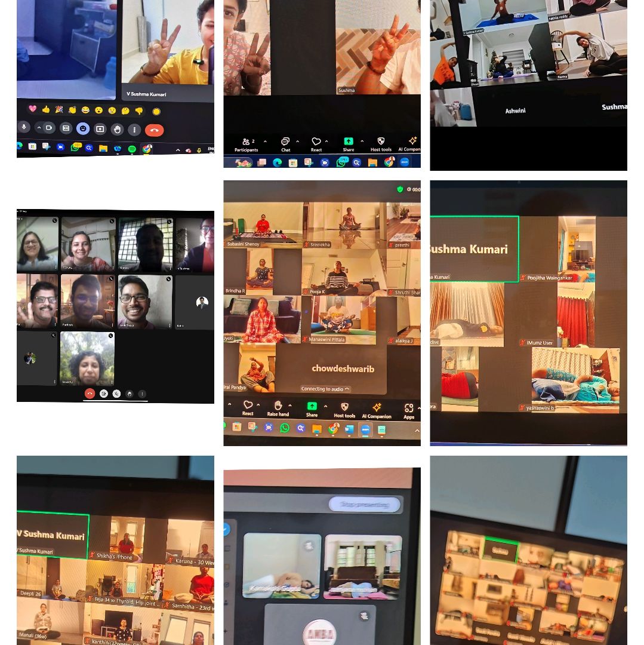Toggle captions in the Meet control bar
The image size is (644, 645).
point(66,128)
